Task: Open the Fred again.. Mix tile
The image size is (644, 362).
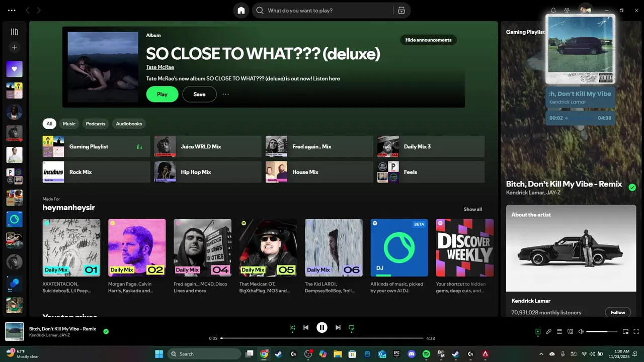Action: (x=319, y=146)
